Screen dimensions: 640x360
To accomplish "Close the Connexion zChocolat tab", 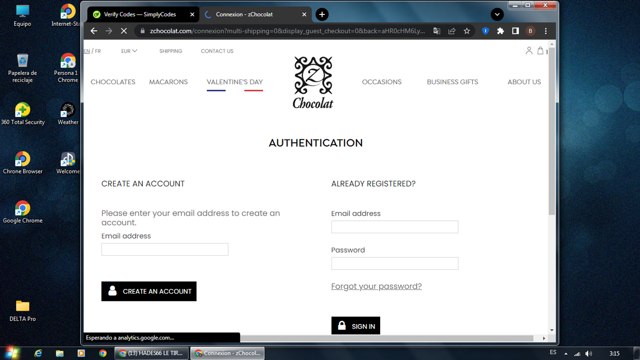I will tap(304, 14).
